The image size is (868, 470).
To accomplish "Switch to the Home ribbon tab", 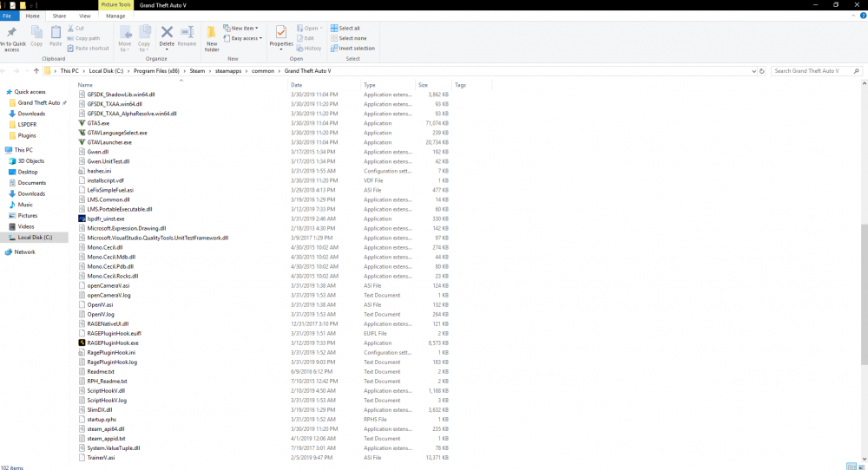I will click(x=33, y=16).
